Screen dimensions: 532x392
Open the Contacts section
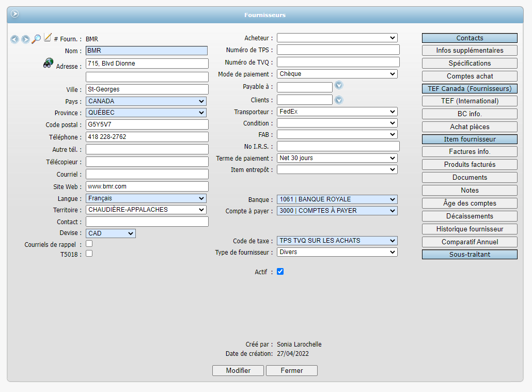pos(470,38)
